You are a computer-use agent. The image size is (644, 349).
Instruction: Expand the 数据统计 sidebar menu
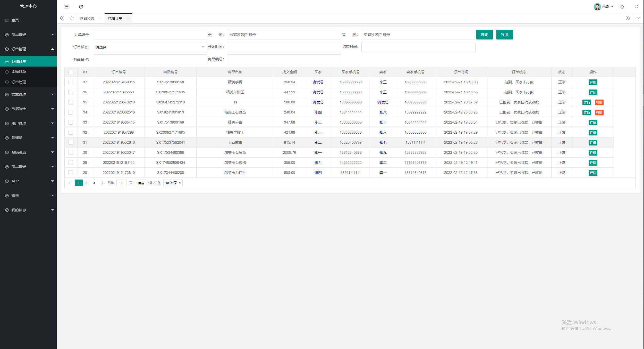pos(28,109)
